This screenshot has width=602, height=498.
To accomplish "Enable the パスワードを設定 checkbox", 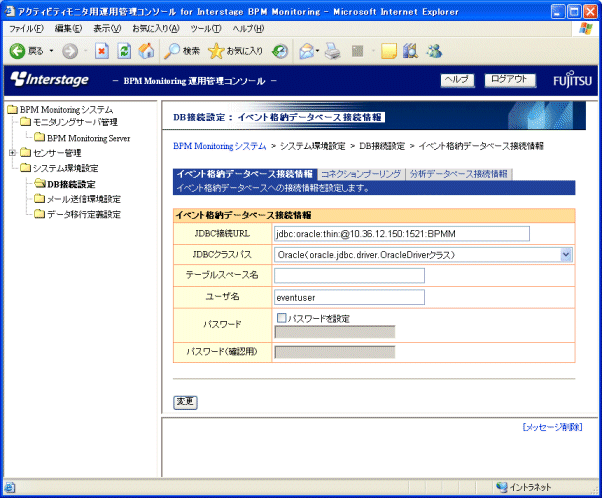I will point(281,318).
